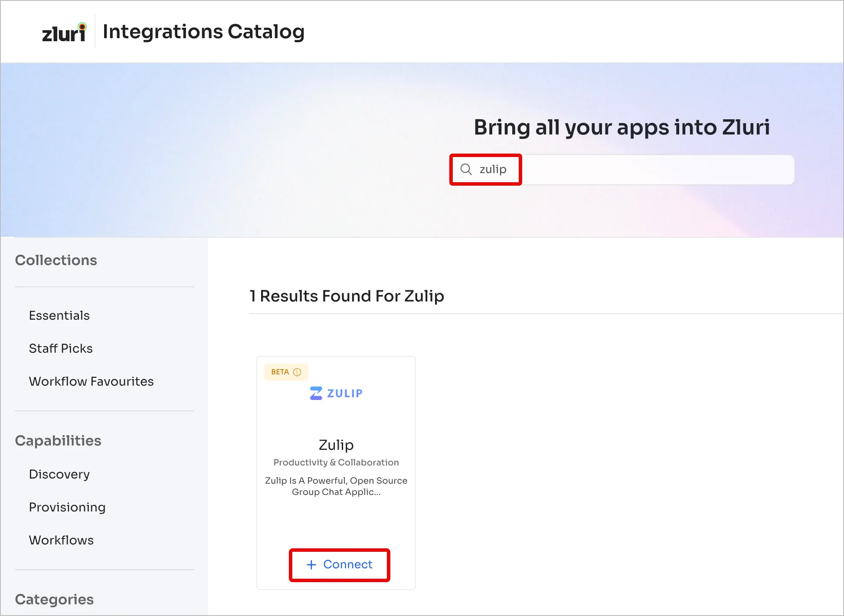The image size is (844, 616).
Task: Click the Zulip logo on card
Action: tap(336, 393)
